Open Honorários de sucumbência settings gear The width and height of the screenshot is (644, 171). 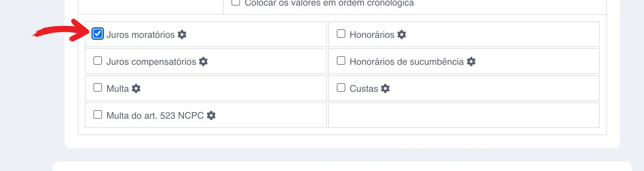pyautogui.click(x=471, y=61)
